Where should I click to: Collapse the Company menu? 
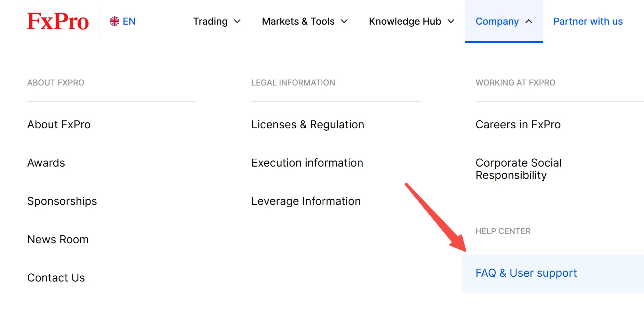tap(504, 21)
